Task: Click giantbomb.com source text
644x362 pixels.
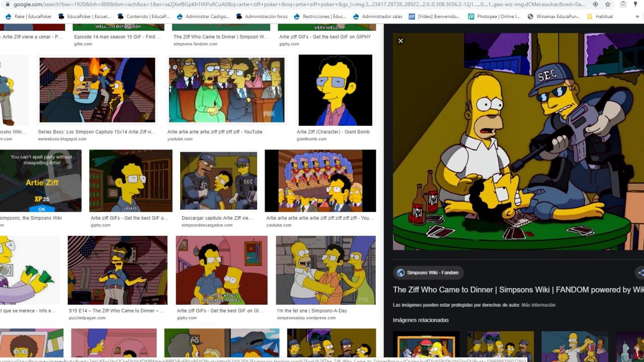Action: [x=311, y=139]
